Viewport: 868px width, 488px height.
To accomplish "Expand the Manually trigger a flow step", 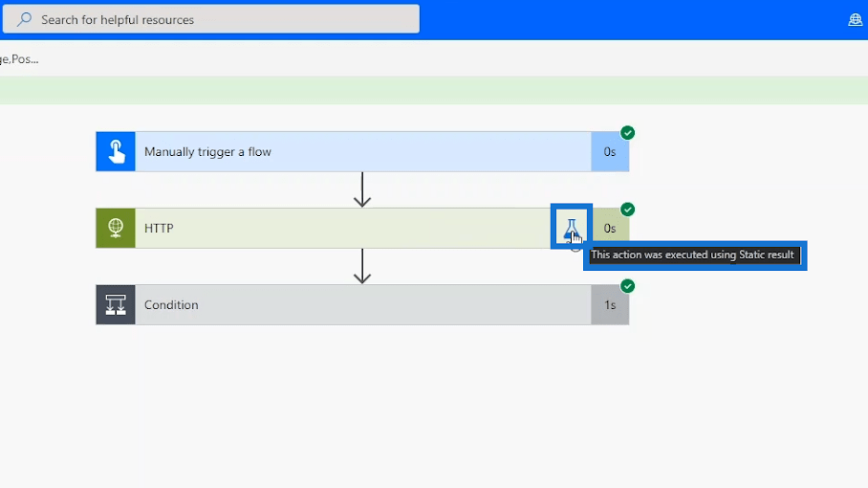I will (362, 151).
